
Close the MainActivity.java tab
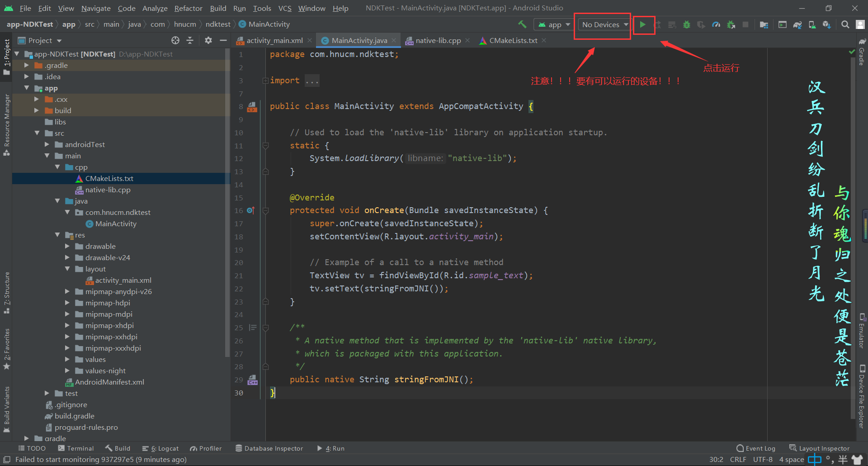click(x=394, y=40)
